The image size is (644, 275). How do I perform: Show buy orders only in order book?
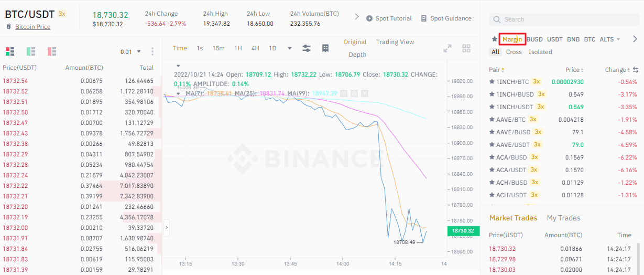pos(31,51)
